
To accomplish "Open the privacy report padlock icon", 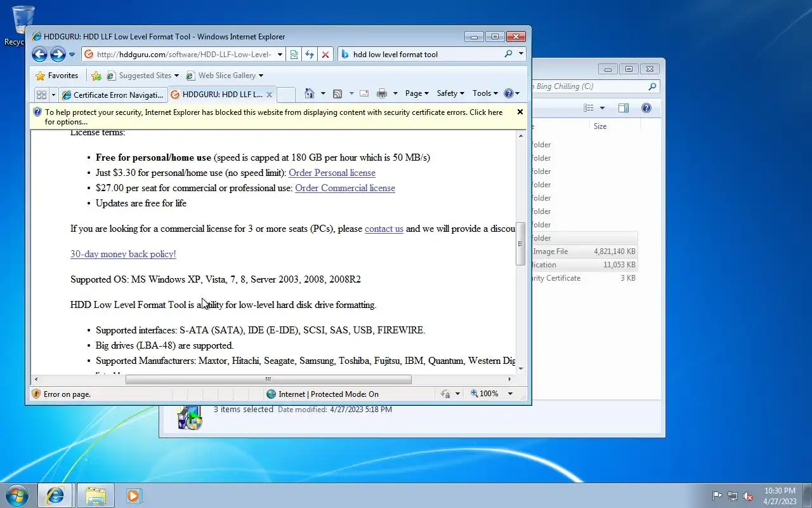I will [446, 394].
